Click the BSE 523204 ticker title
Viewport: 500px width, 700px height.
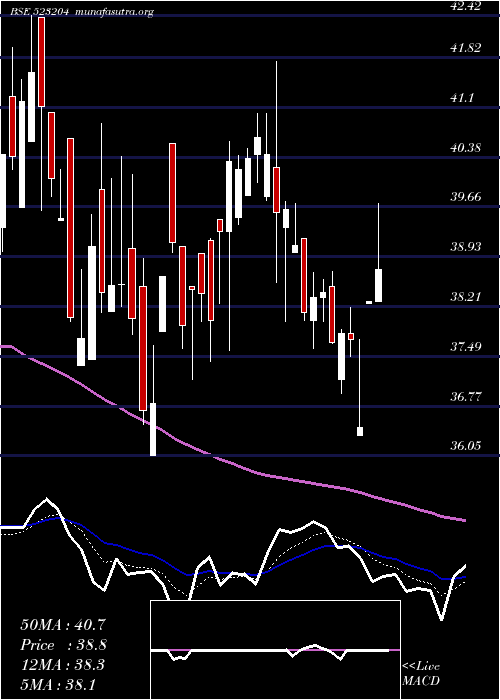click(38, 12)
